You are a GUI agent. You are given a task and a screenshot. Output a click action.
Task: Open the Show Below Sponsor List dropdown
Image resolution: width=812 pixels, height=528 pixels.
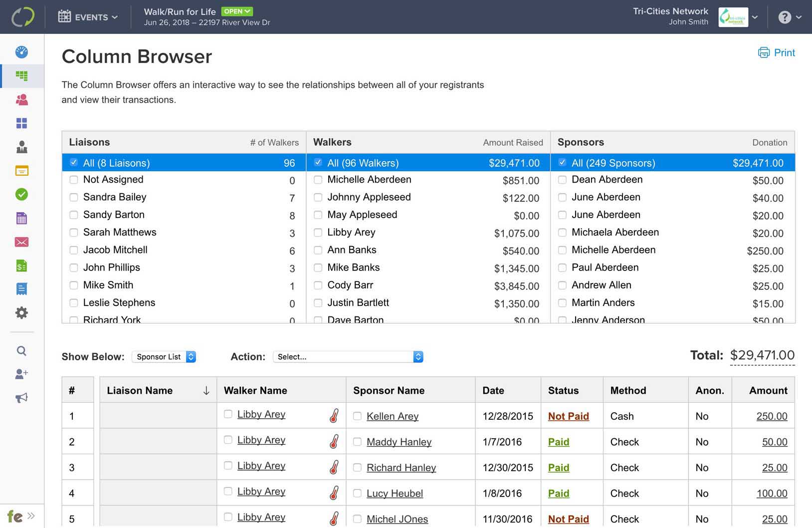click(x=164, y=357)
